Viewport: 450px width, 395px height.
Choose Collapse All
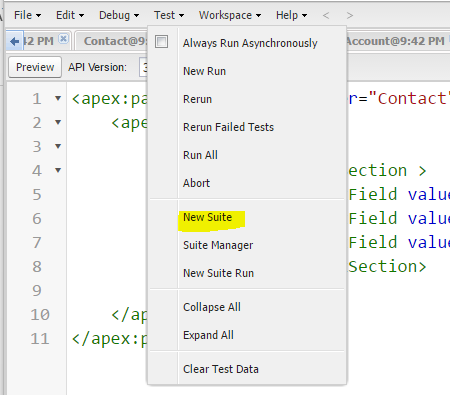point(247,307)
